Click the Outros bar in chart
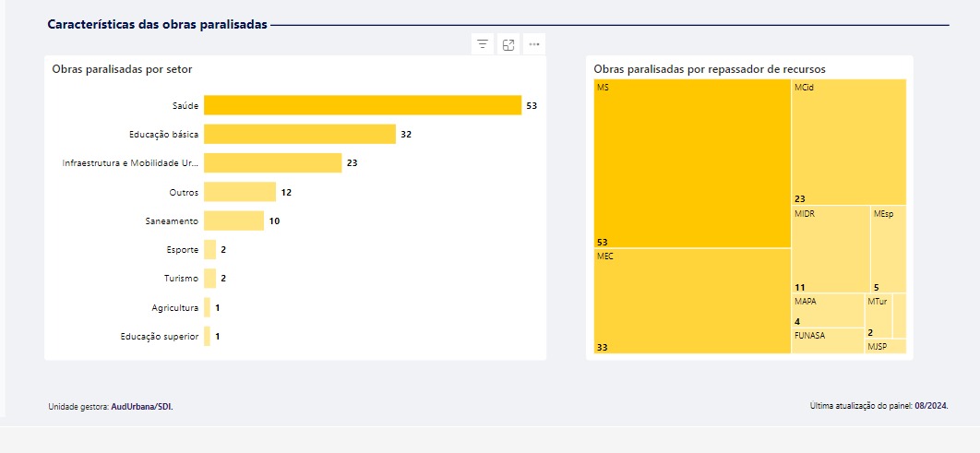Image resolution: width=980 pixels, height=453 pixels. tap(239, 192)
